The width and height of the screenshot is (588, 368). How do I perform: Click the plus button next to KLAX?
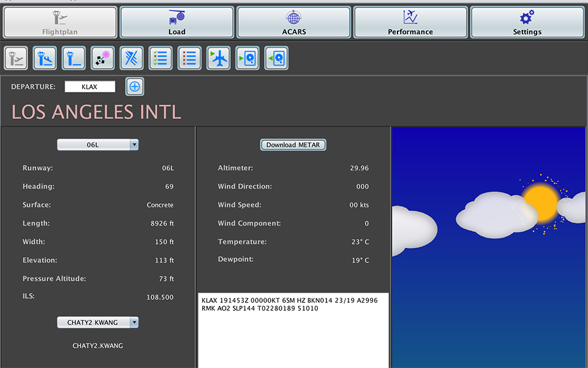135,86
